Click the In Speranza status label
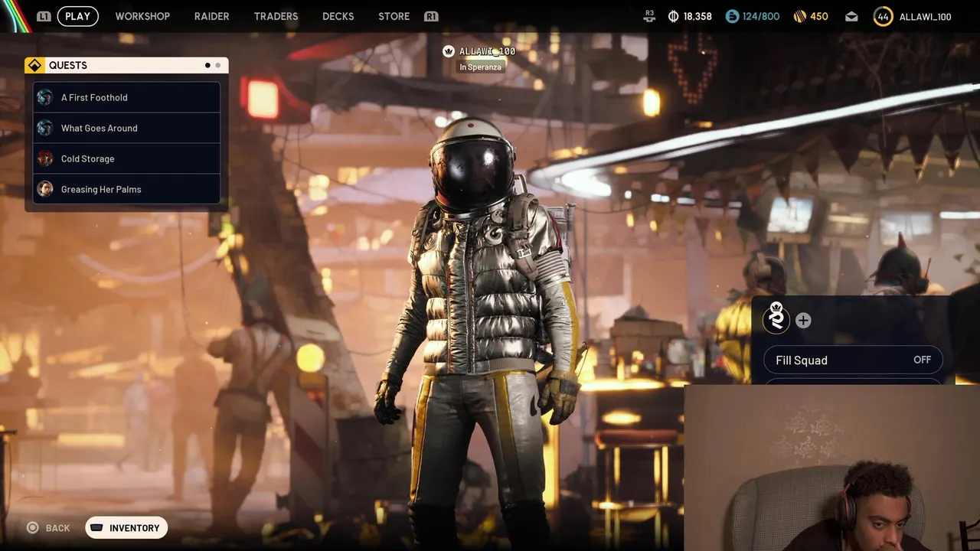 481,67
